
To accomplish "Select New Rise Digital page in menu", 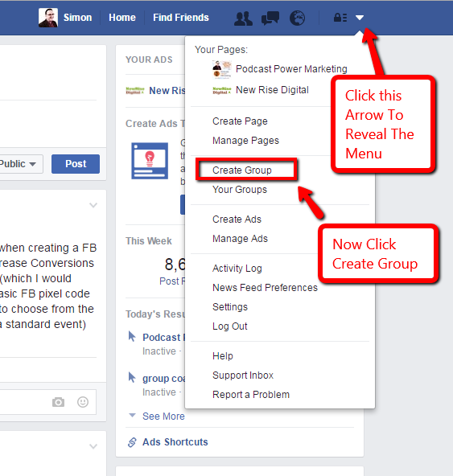I will 272,90.
